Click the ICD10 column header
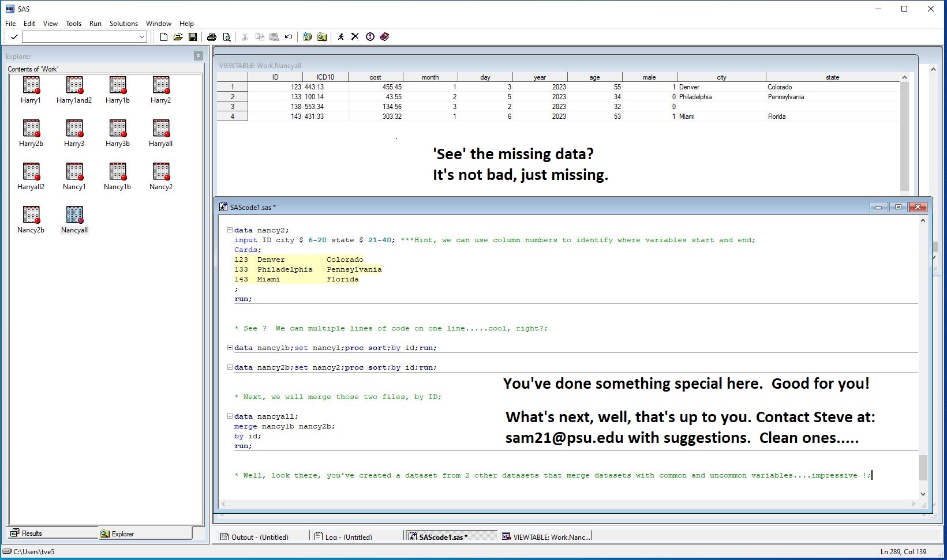947x560 pixels. coord(325,77)
